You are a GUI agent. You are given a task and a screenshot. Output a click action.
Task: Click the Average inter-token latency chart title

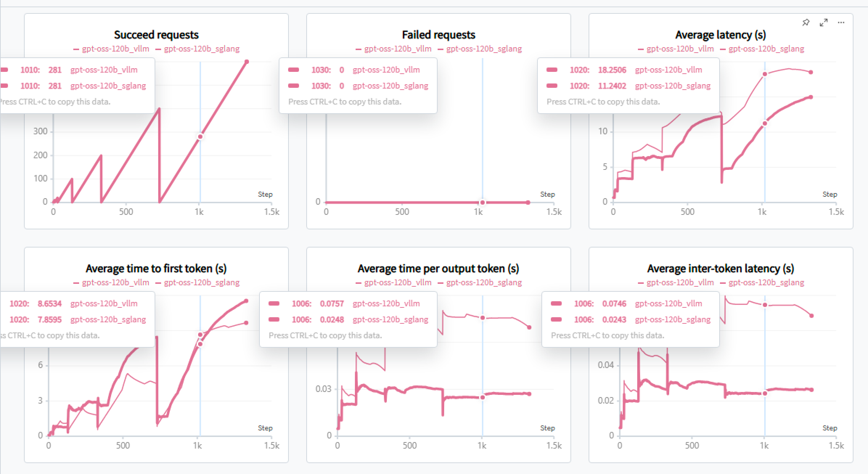click(721, 269)
